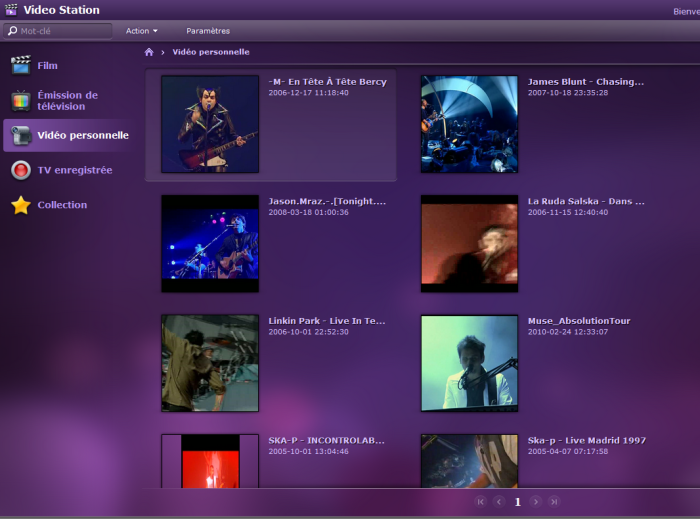
Task: Go to the next page arrow
Action: [x=536, y=502]
